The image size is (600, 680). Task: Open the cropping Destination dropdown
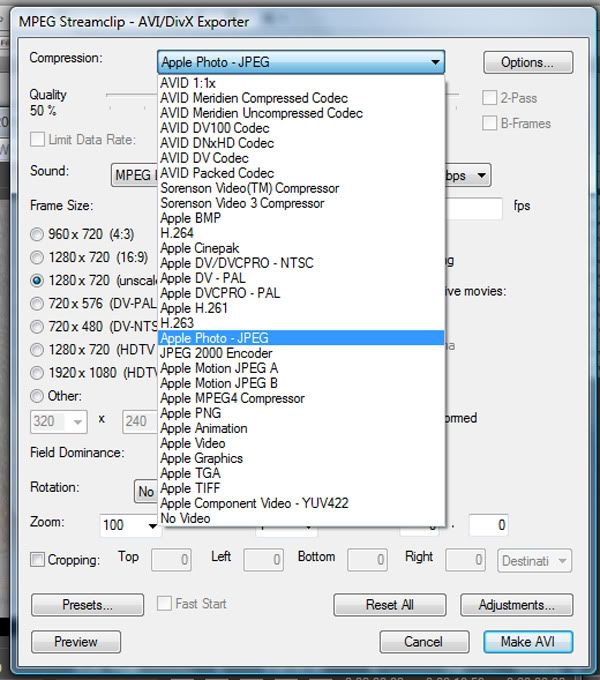click(535, 561)
